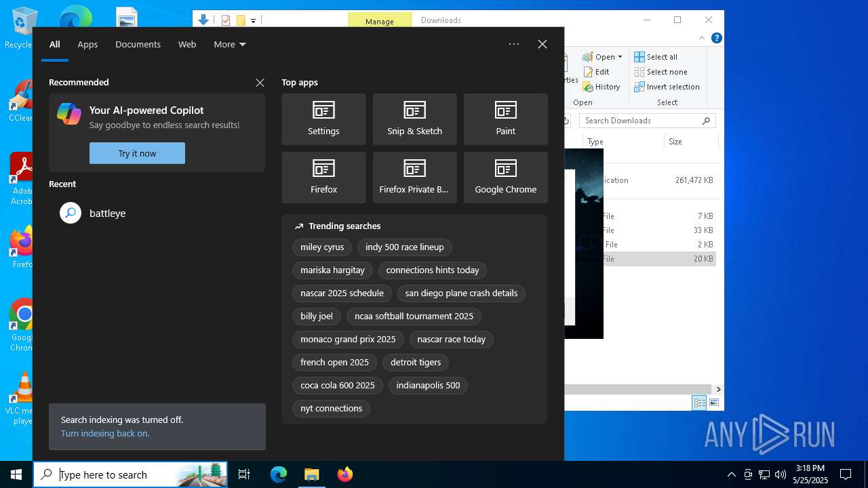Image resolution: width=868 pixels, height=488 pixels.
Task: Click the horizontal scrollbar right arrow
Action: (x=718, y=389)
